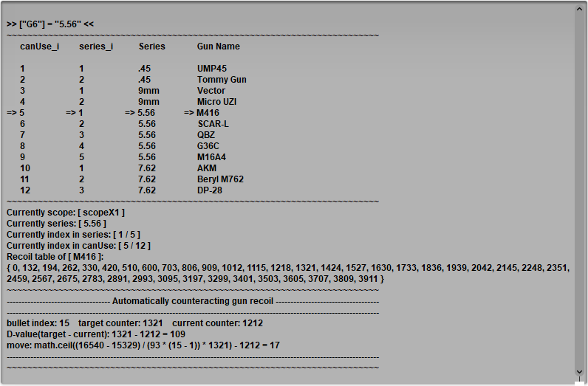Click the Currently series: [ 5.56 ] line

56,224
